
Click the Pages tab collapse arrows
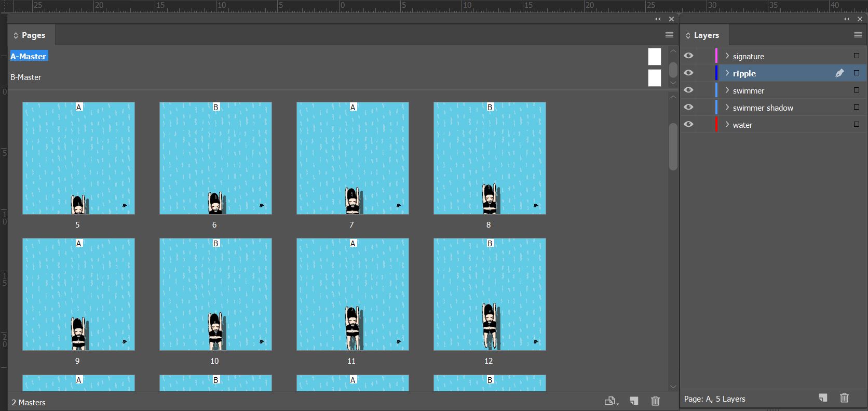[16, 35]
